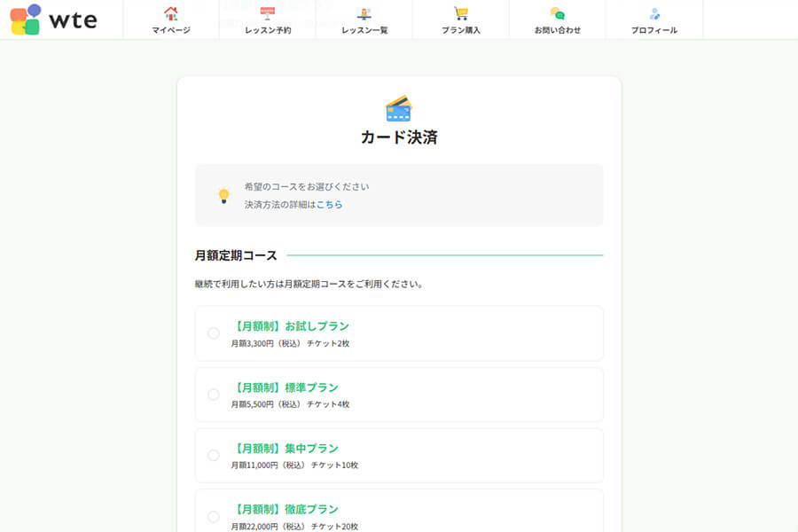Click the lightbulb icon in the notice box
Viewport: 798px width, 532px height.
point(222,194)
